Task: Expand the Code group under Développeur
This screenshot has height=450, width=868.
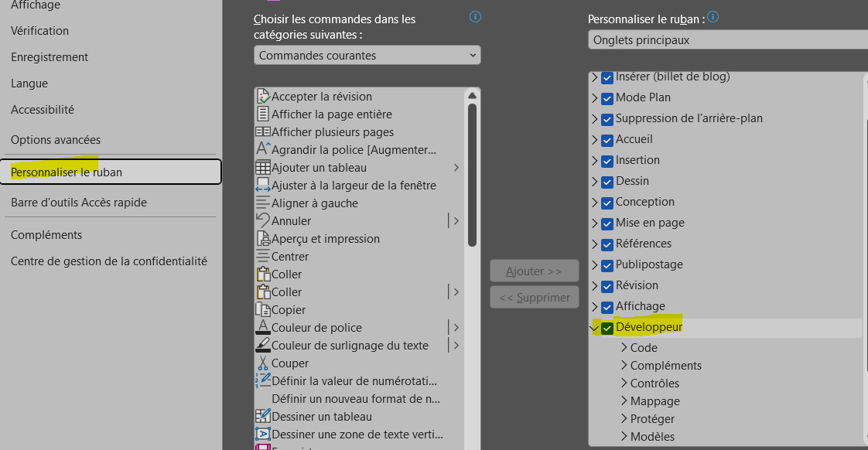Action: (624, 347)
